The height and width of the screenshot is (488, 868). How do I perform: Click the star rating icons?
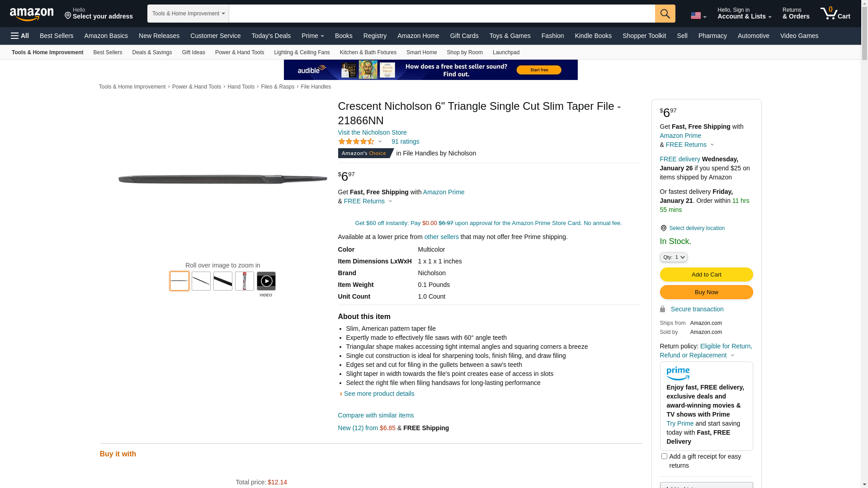[356, 141]
